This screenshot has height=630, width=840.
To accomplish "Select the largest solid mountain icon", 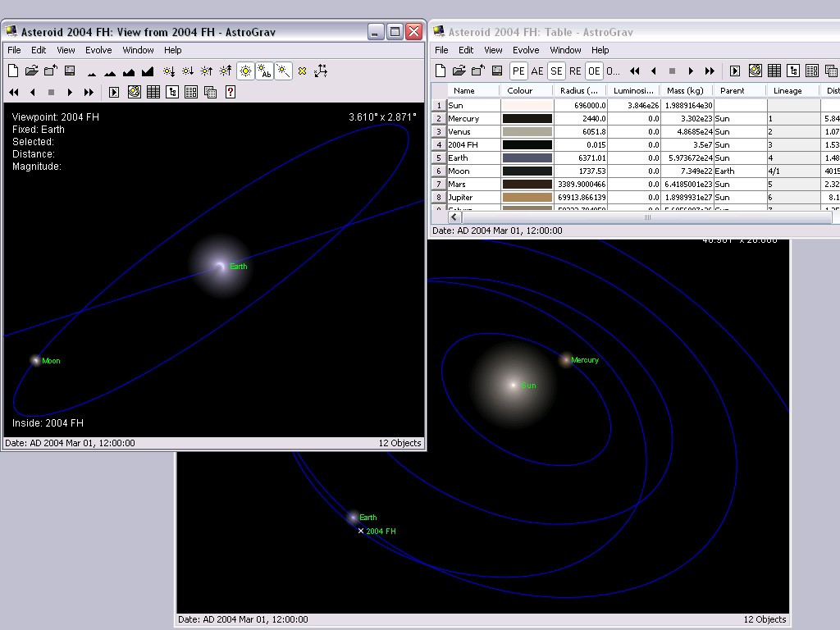I will pos(148,71).
